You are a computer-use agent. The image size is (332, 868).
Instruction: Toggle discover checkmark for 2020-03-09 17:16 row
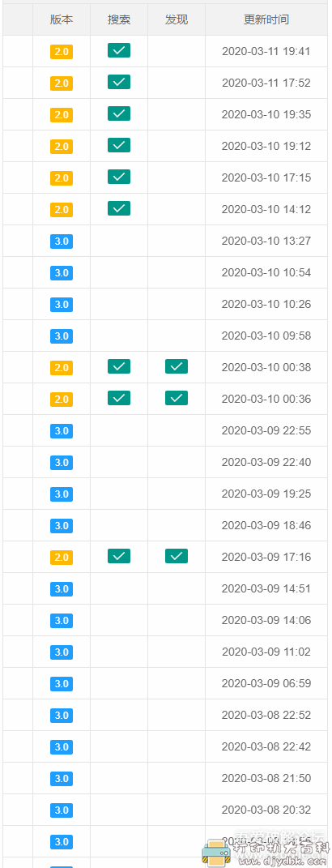click(177, 556)
